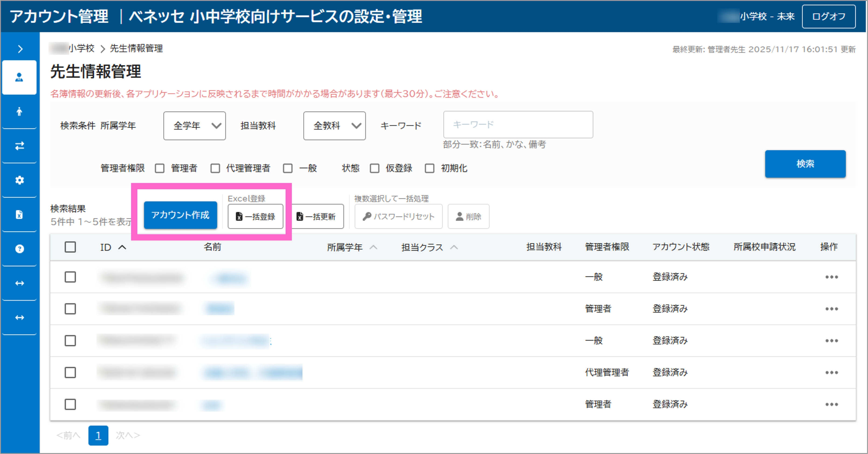The width and height of the screenshot is (868, 454).
Task: Open the help question mark icon
Action: (19, 249)
